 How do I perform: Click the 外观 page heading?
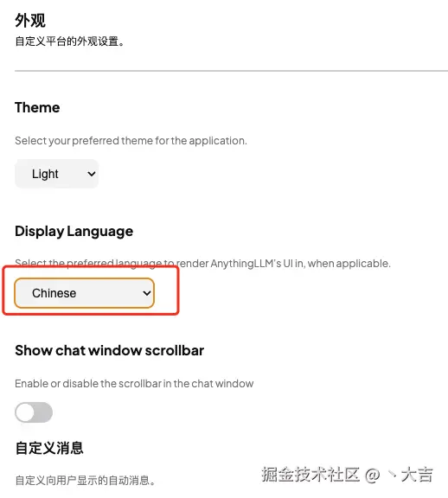[x=30, y=21]
